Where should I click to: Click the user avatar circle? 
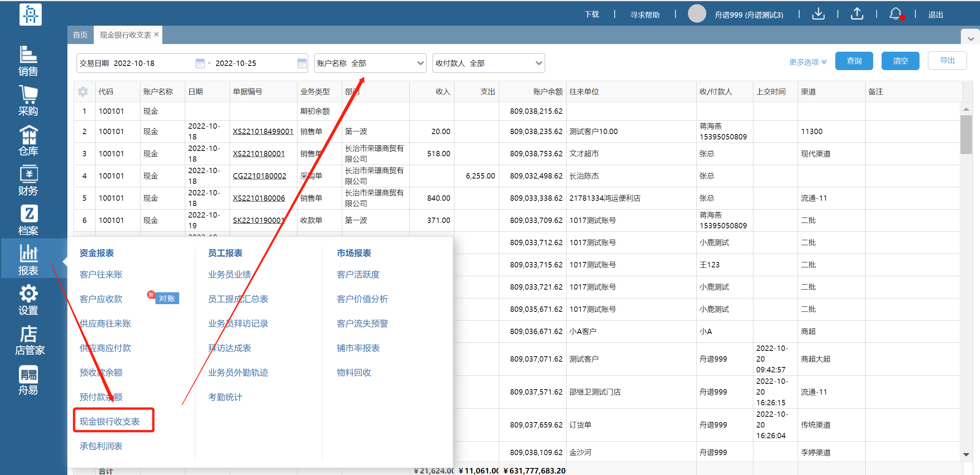697,14
